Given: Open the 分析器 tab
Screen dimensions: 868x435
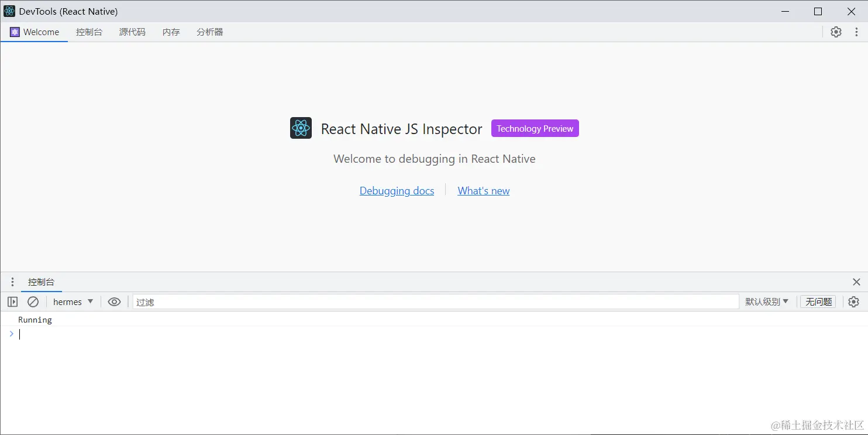Looking at the screenshot, I should (x=210, y=32).
